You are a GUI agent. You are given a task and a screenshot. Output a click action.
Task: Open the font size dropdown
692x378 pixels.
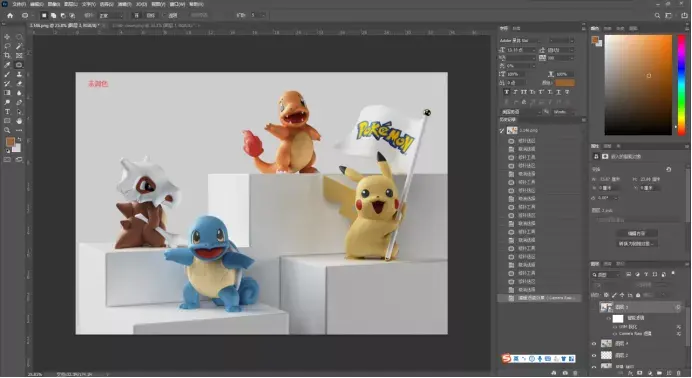[521, 50]
